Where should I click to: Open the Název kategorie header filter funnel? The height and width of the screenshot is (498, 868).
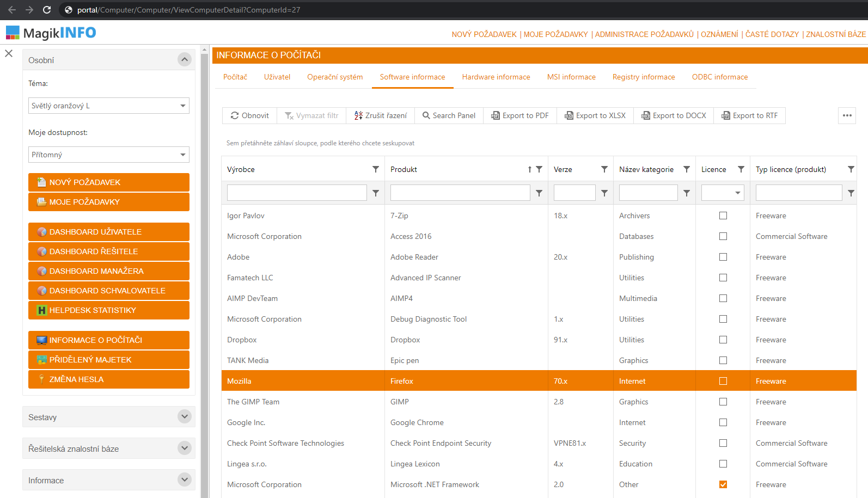point(687,169)
